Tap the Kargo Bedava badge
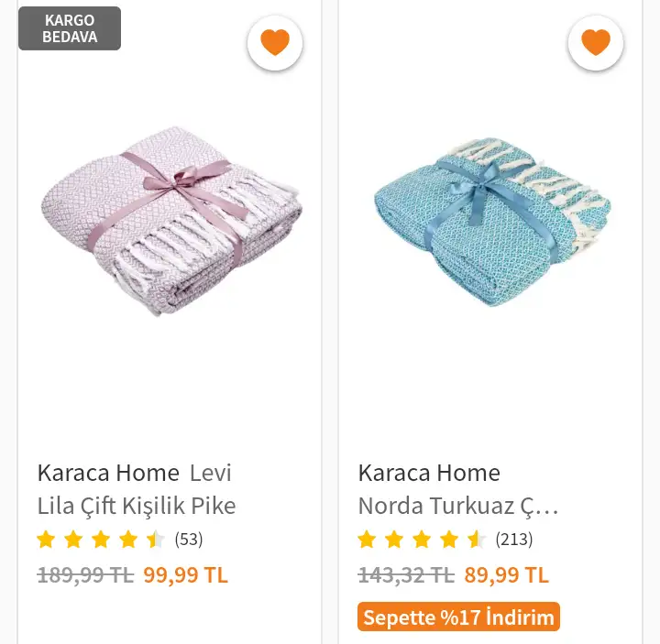Viewport: 660px width, 644px height. pyautogui.click(x=70, y=28)
